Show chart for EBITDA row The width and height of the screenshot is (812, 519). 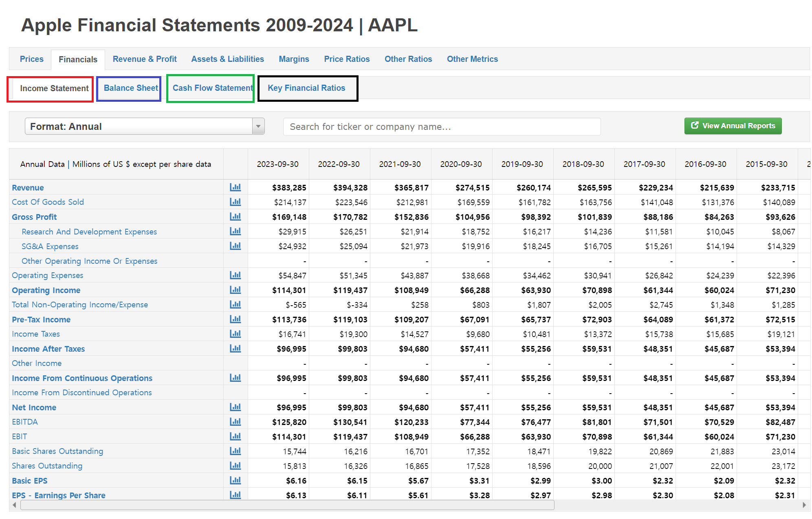click(x=235, y=422)
